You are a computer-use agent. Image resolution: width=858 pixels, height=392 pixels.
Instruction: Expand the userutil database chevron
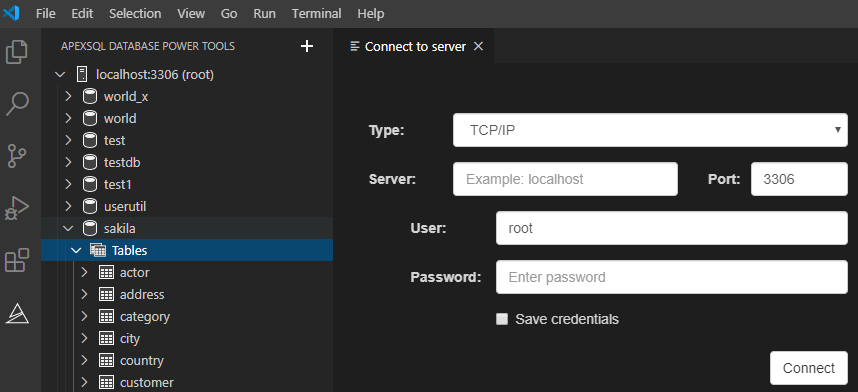68,206
